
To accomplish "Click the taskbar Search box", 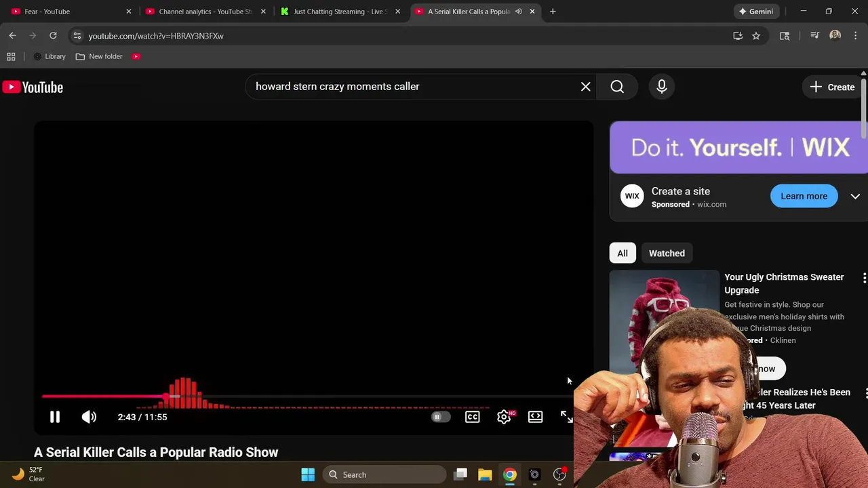I will [x=384, y=474].
